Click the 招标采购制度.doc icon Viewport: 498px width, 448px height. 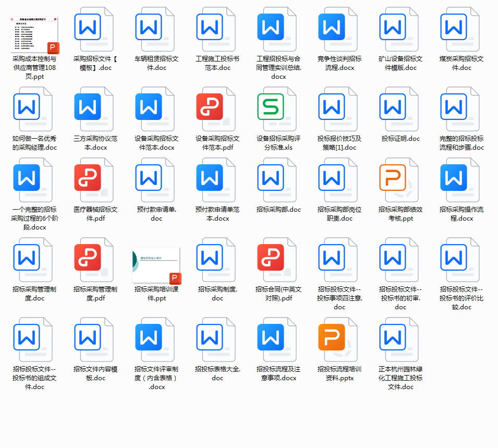click(216, 260)
